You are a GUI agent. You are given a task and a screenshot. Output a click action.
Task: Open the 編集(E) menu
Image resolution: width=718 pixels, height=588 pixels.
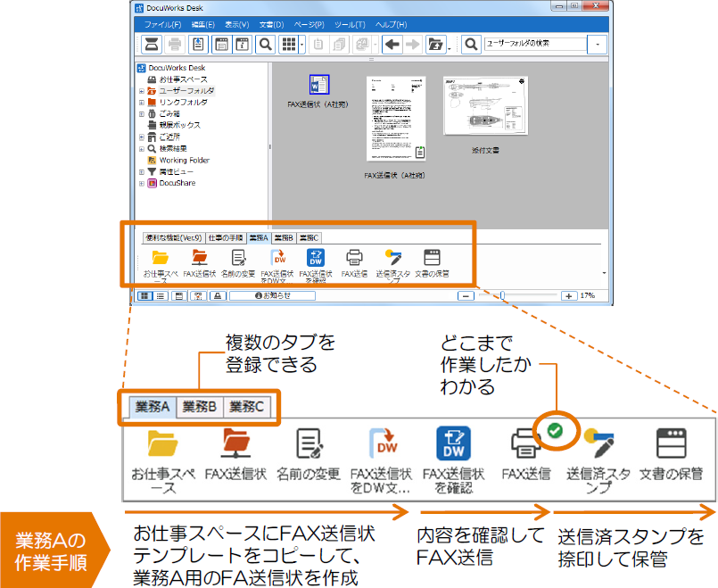coord(202,25)
